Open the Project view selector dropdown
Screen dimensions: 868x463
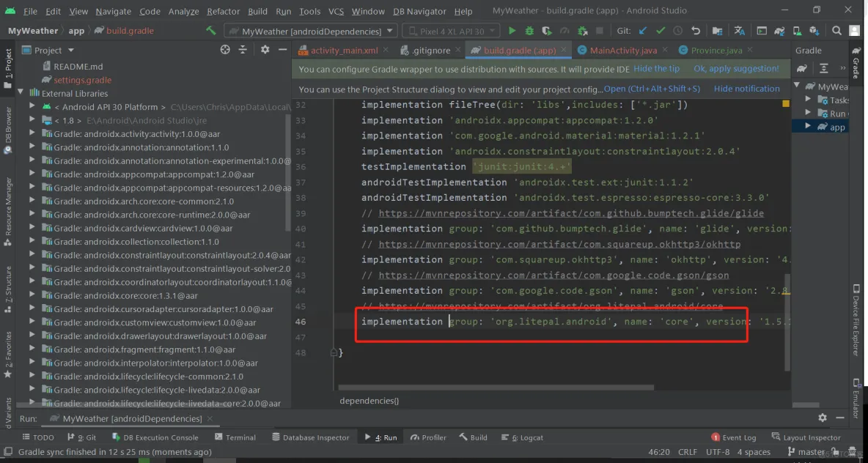coord(48,51)
